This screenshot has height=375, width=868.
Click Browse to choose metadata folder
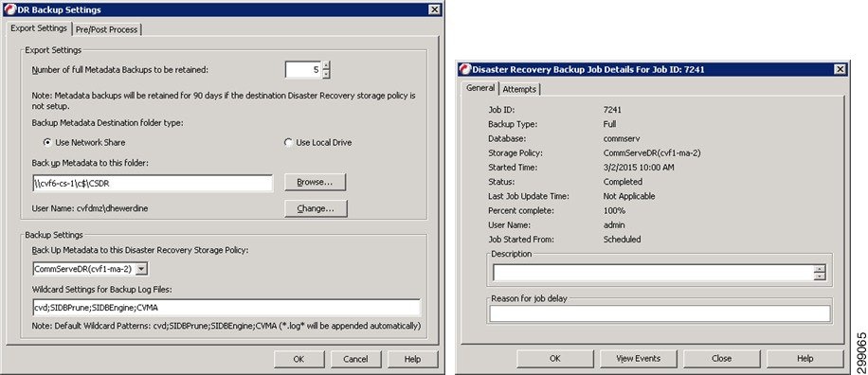tap(315, 183)
